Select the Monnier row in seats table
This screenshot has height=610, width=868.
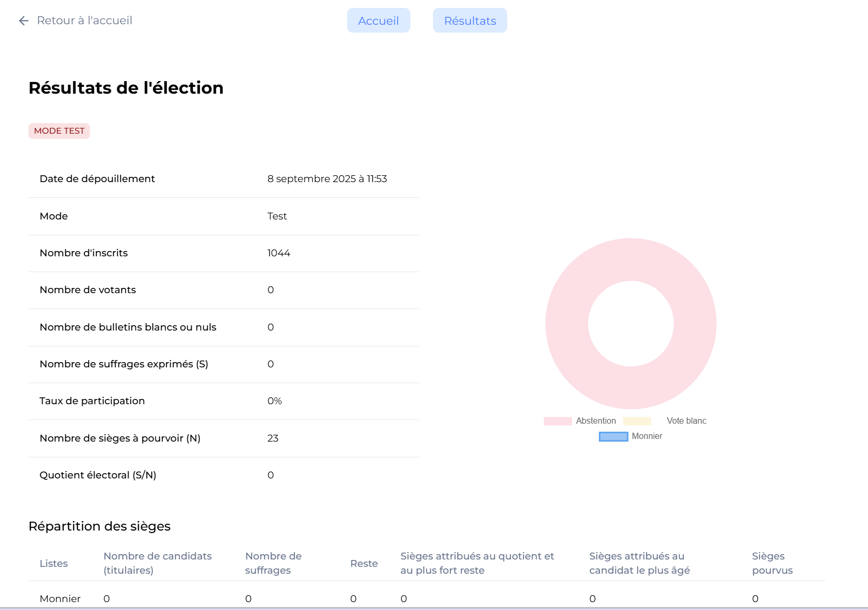(60, 598)
